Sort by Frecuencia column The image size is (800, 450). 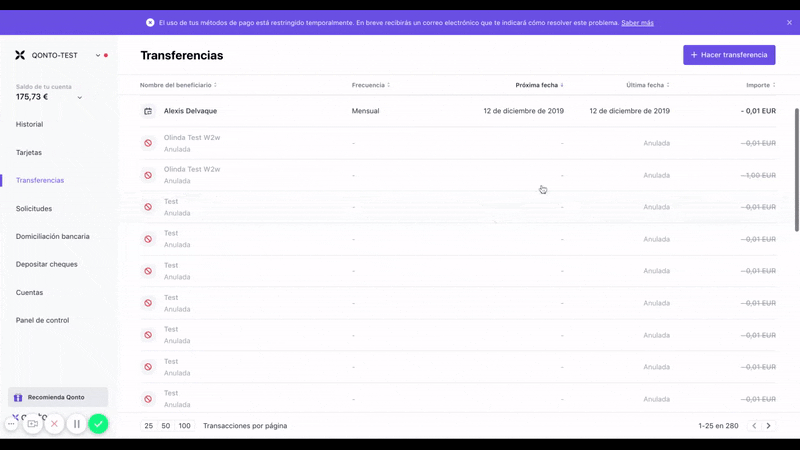point(370,85)
